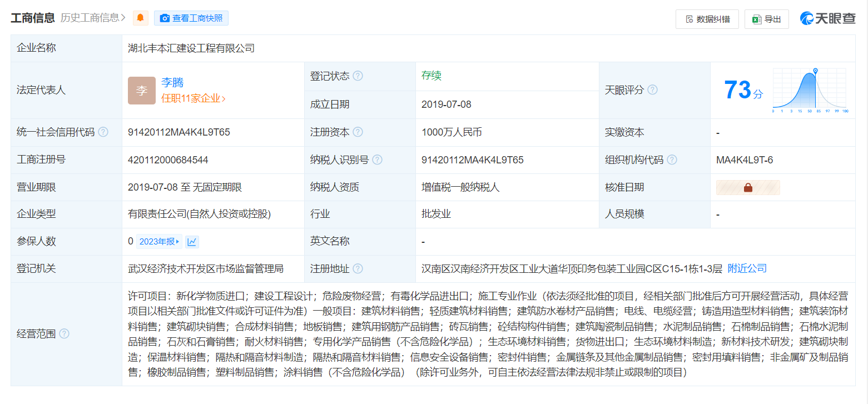Open legal representative 李腾 link
This screenshot has height=404, width=868.
coord(172,83)
